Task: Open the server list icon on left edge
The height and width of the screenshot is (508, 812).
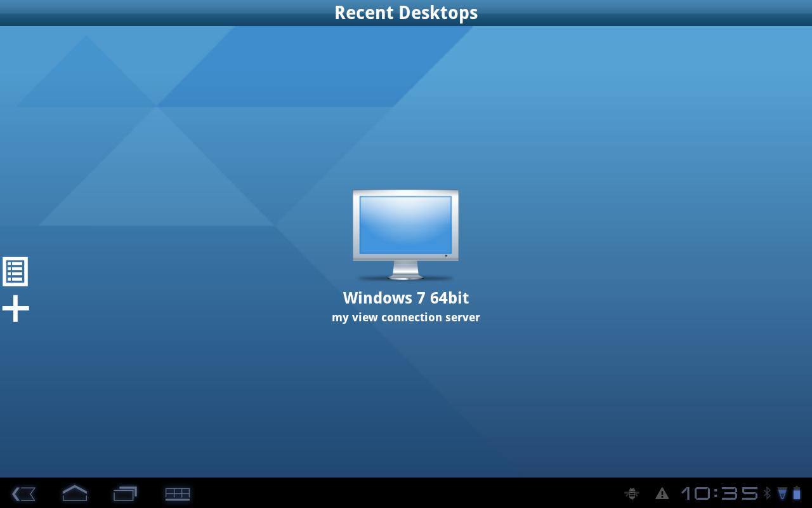Action: (x=15, y=271)
